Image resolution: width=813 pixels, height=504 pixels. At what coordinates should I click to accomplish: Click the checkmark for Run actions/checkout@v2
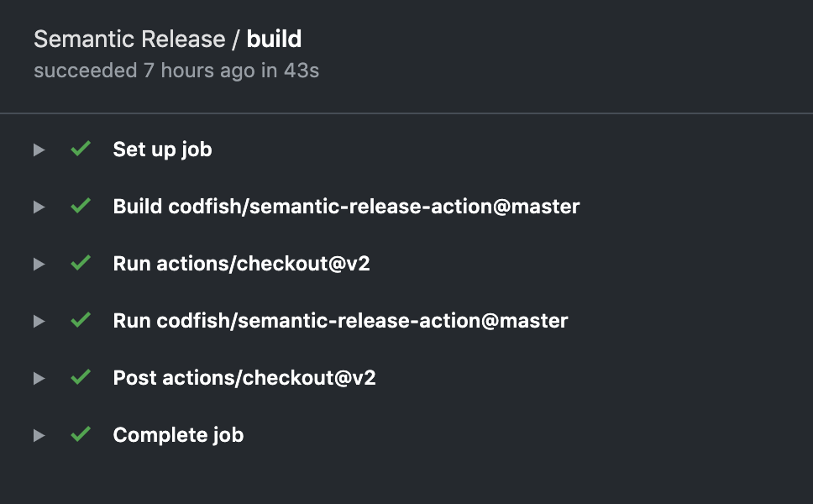[x=81, y=263]
